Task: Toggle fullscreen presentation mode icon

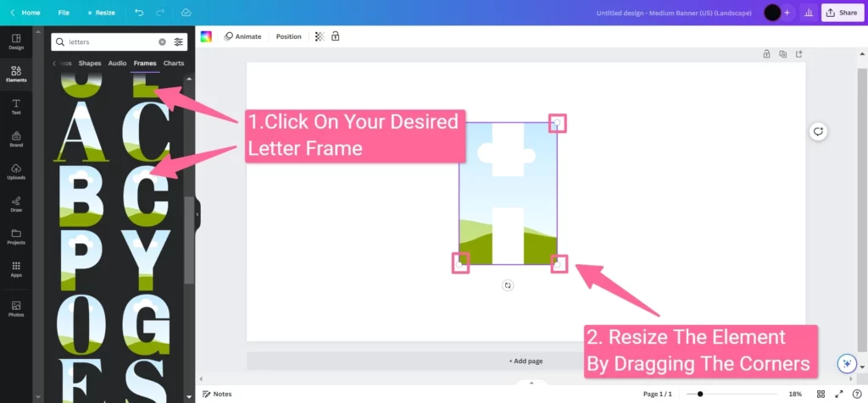Action: (838, 394)
